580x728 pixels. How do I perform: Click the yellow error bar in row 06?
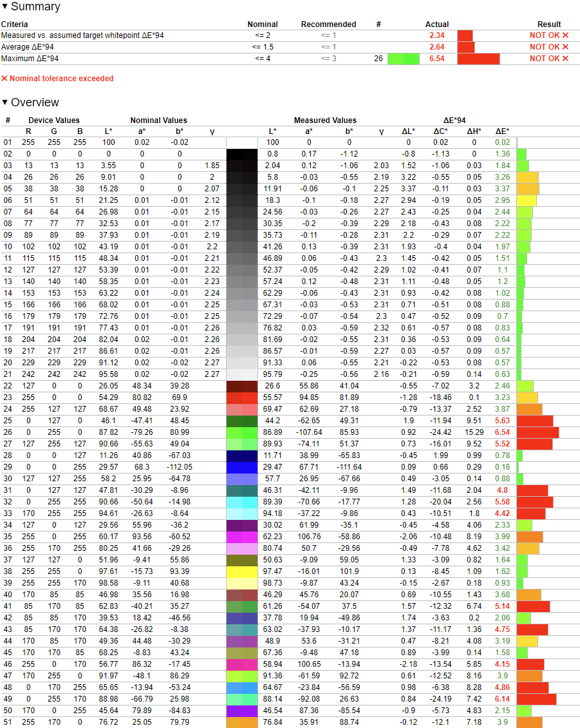coord(527,200)
